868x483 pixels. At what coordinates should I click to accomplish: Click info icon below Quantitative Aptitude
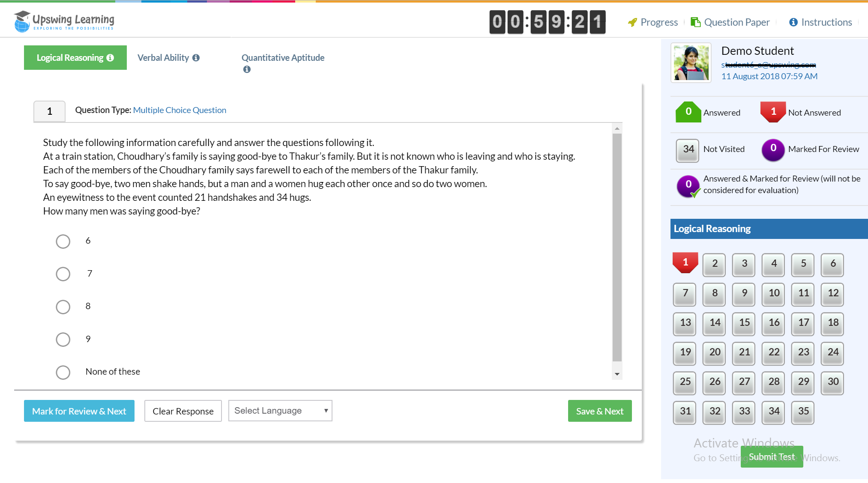247,69
